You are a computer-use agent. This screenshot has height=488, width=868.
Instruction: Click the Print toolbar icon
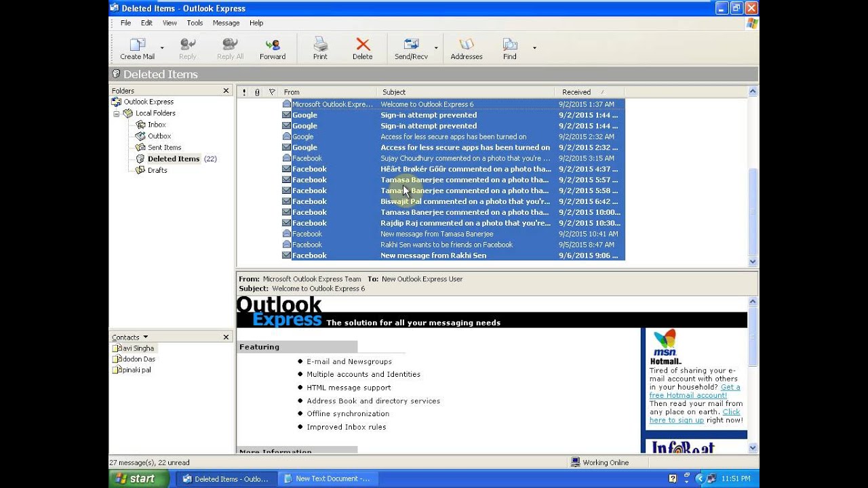320,45
